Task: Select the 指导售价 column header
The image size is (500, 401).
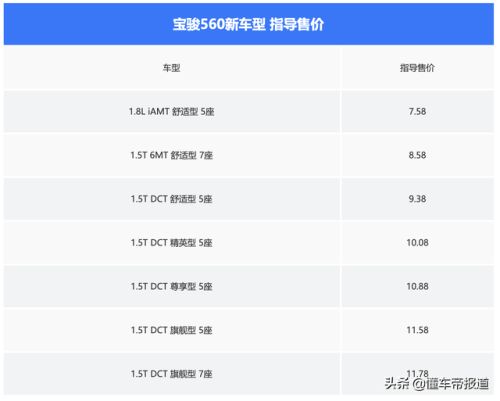Action: click(417, 68)
